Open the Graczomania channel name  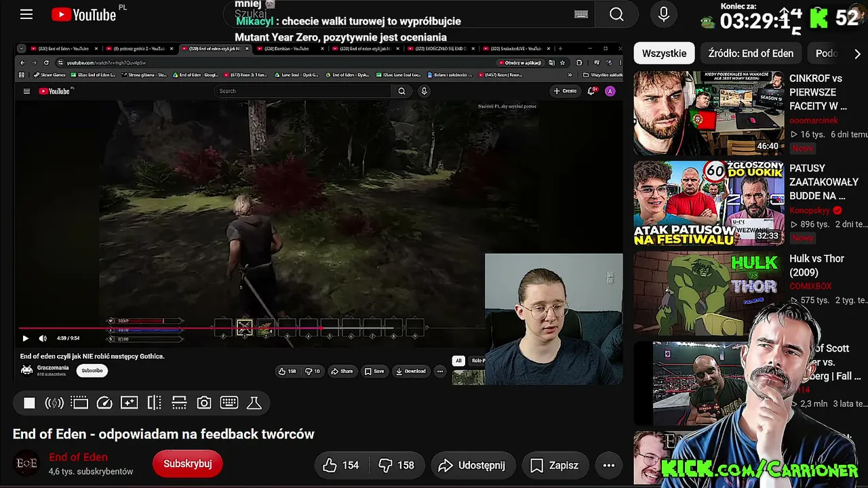pos(53,368)
